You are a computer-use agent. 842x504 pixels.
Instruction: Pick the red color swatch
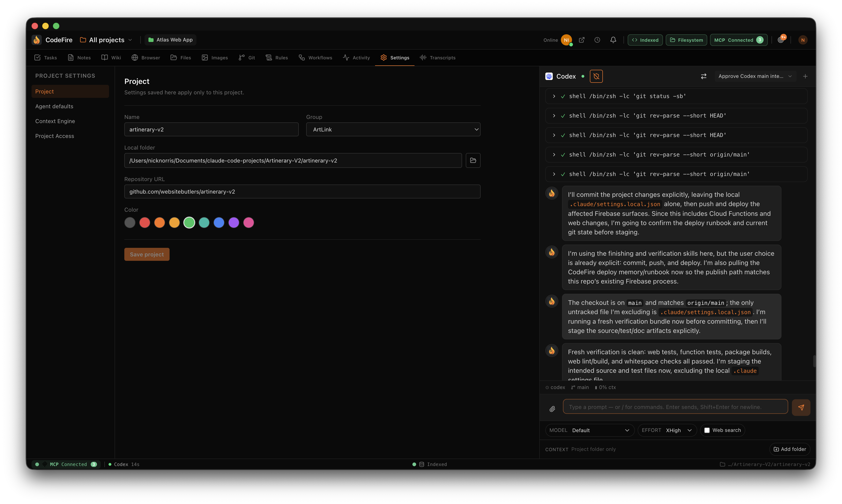[145, 223]
